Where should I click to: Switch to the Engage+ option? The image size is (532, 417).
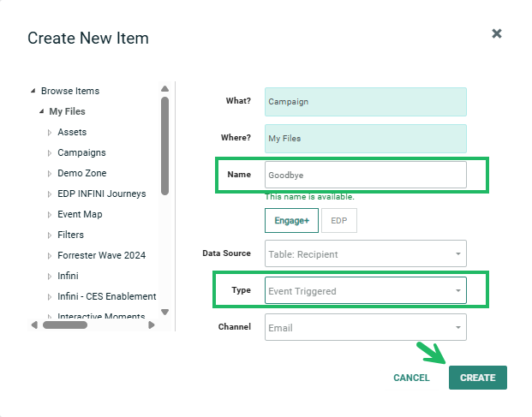pos(291,221)
